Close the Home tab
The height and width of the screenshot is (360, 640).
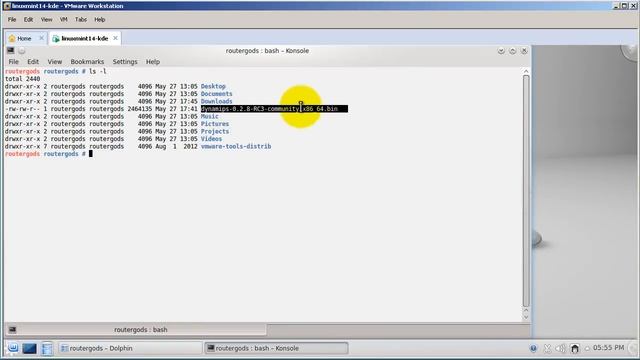pyautogui.click(x=41, y=38)
